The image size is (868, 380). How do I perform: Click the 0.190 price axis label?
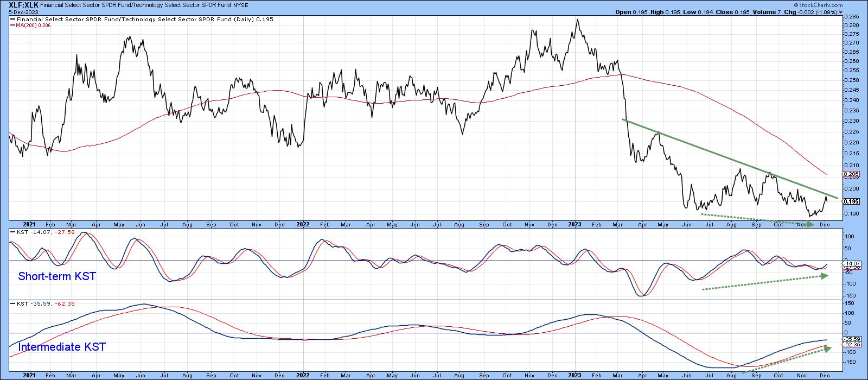(x=851, y=214)
